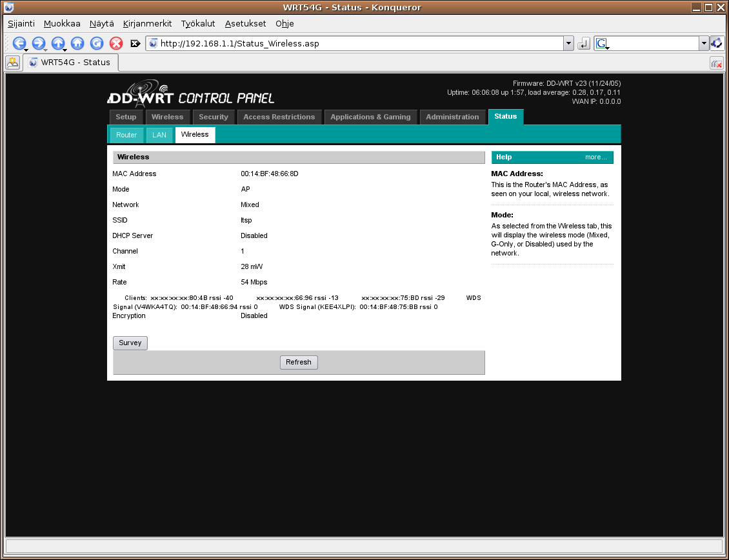Click the Home page icon
Image resolution: width=729 pixels, height=560 pixels.
point(77,43)
